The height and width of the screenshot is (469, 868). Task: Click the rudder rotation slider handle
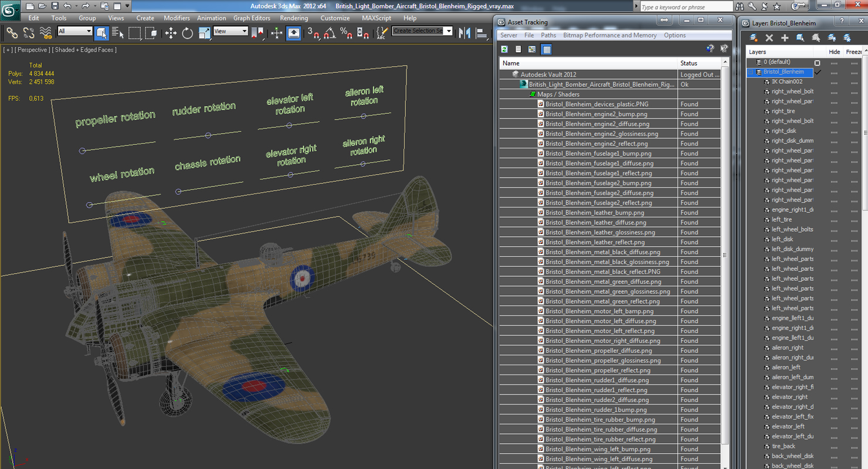[x=208, y=135]
